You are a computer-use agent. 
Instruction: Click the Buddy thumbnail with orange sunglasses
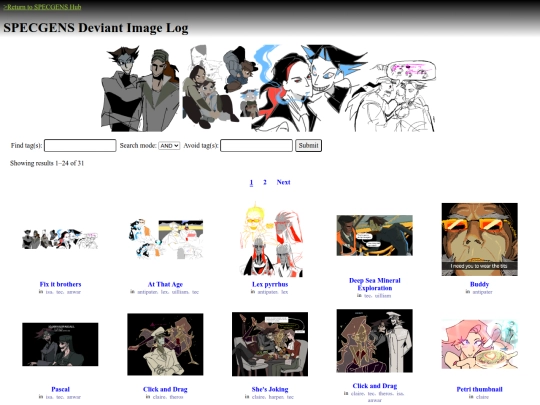479,239
